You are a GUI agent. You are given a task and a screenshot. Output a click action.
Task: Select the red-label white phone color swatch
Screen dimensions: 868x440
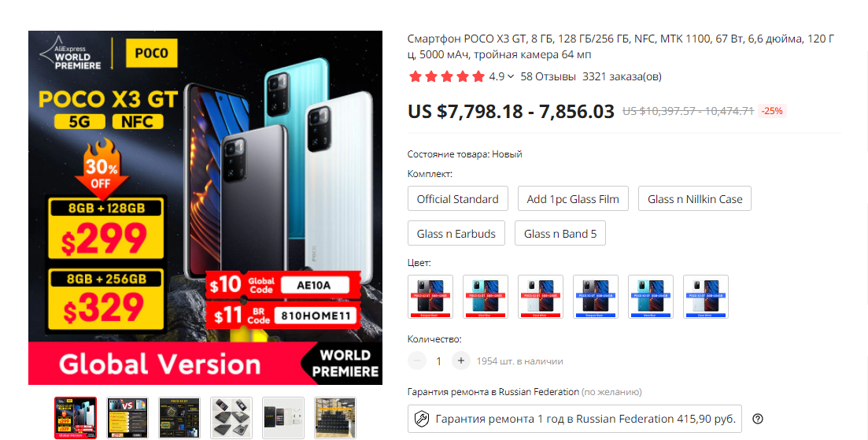(x=541, y=297)
